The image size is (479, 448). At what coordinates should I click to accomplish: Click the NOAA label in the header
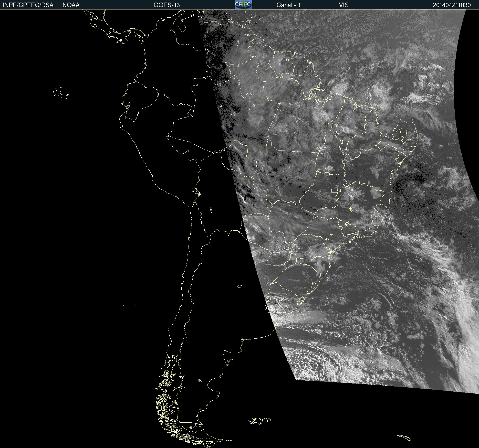tap(71, 5)
